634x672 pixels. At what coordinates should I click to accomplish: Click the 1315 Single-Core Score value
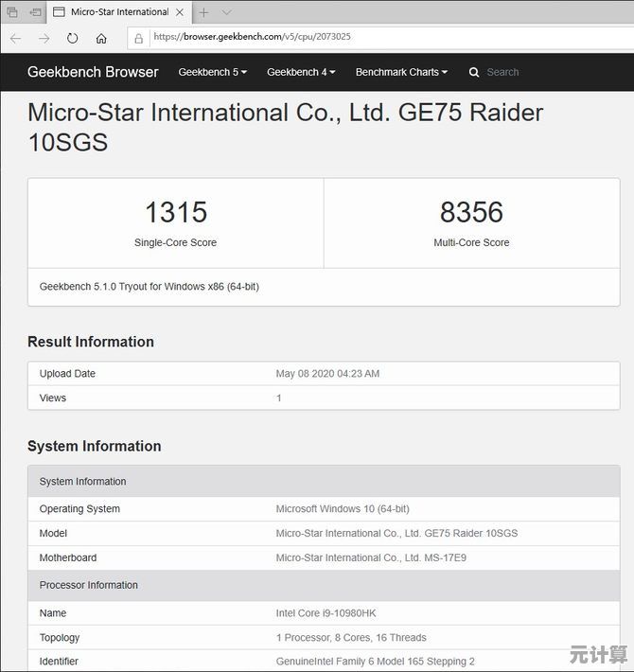(175, 212)
